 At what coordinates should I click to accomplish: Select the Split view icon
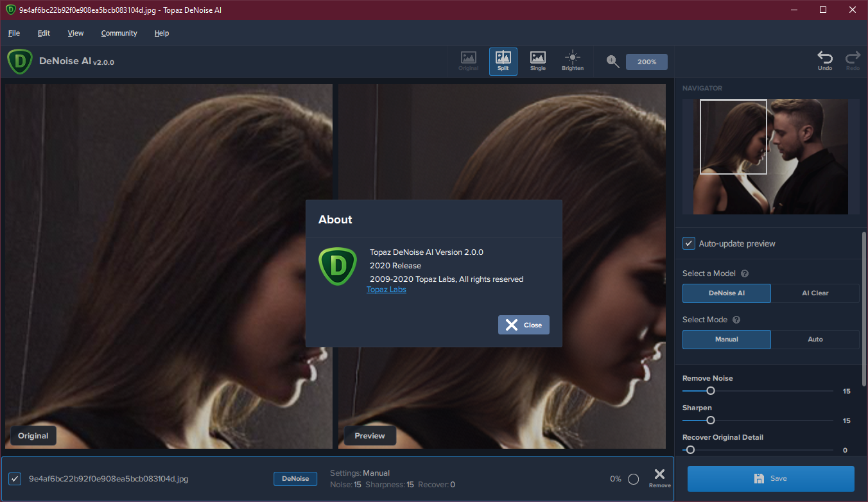(x=503, y=61)
